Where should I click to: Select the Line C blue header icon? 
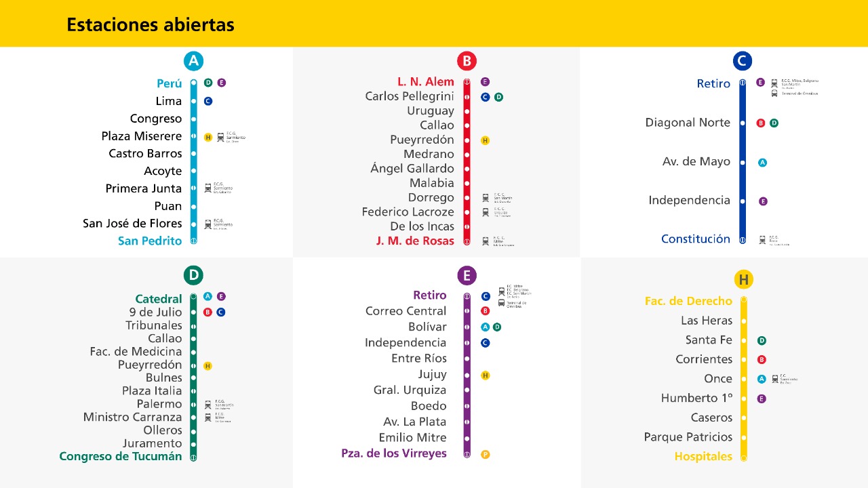pos(743,61)
